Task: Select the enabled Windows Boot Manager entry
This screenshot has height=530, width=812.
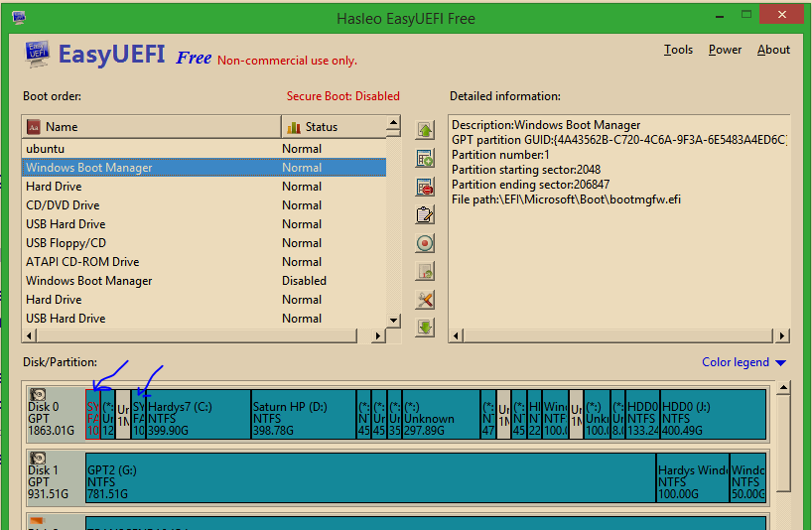Action: [204, 168]
